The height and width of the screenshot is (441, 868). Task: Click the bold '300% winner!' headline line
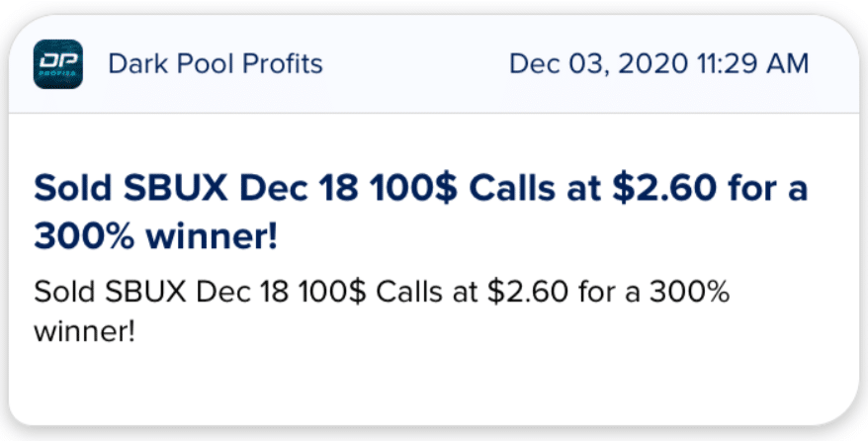click(155, 237)
